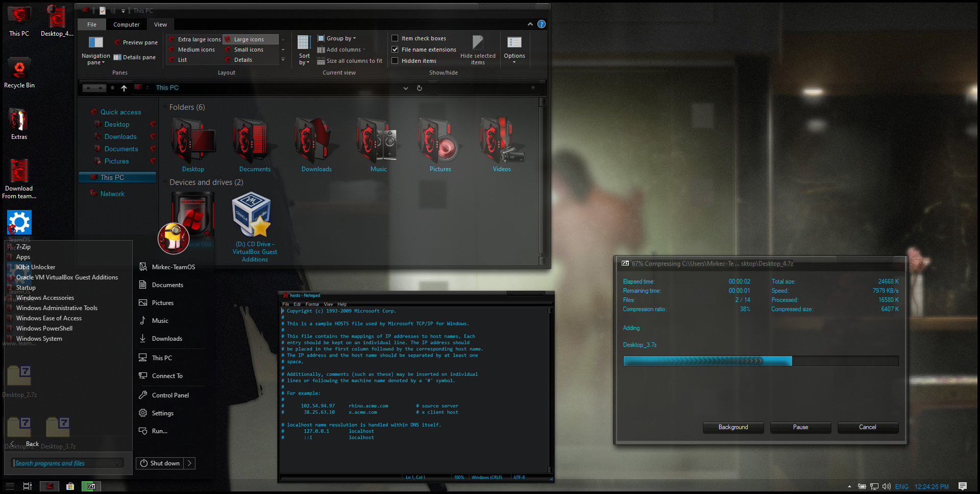Open the Recycle Bin desktop icon

point(19,73)
